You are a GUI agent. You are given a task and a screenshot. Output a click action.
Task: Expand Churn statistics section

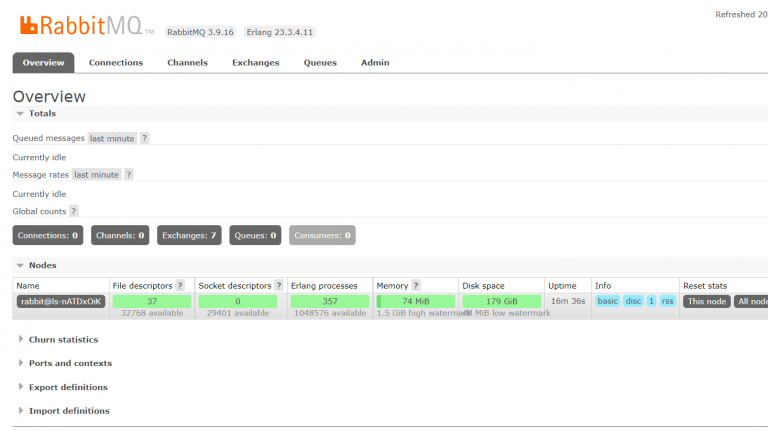[63, 340]
